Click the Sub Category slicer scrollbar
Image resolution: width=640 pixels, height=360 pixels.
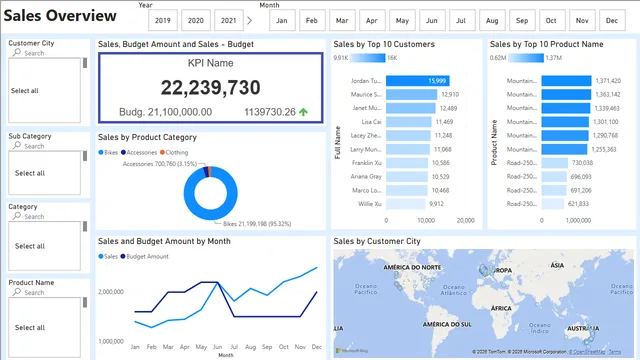coord(85,156)
